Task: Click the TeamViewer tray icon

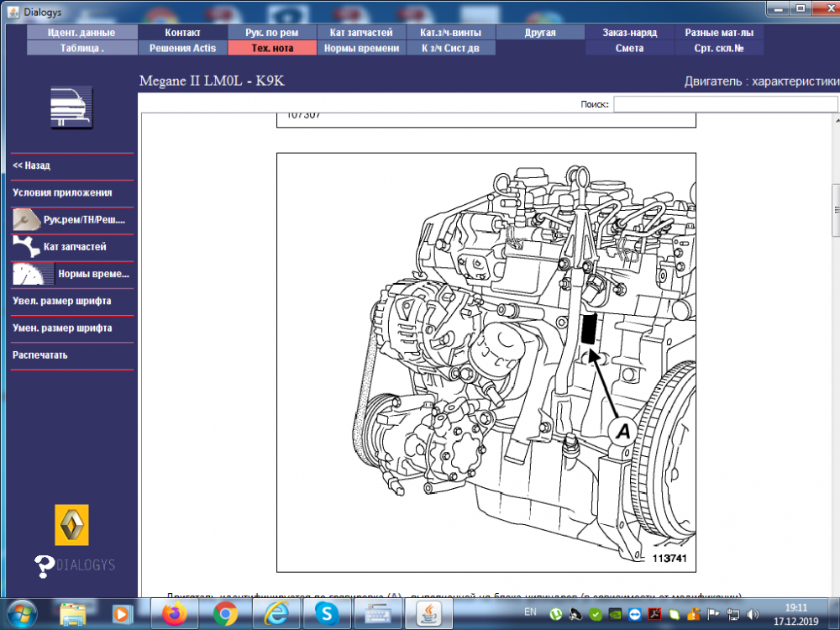Action: point(635,615)
